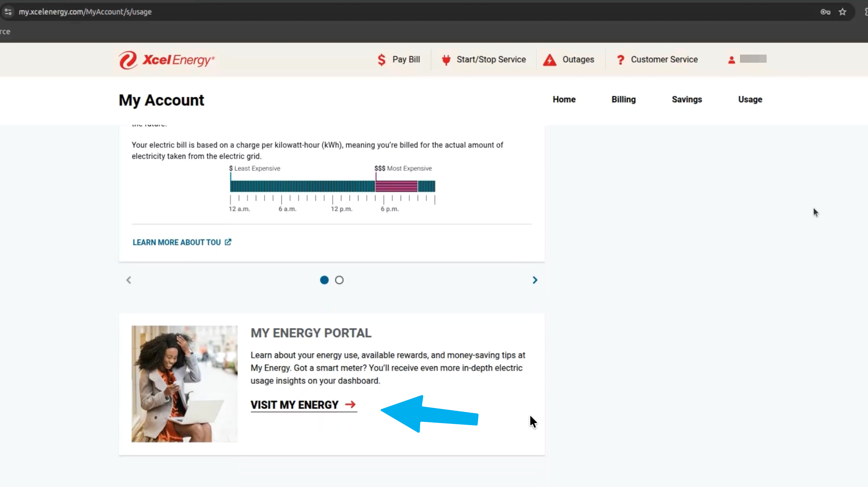Click the least expensive teal rate bar
Image resolution: width=868 pixels, height=487 pixels.
click(x=302, y=186)
